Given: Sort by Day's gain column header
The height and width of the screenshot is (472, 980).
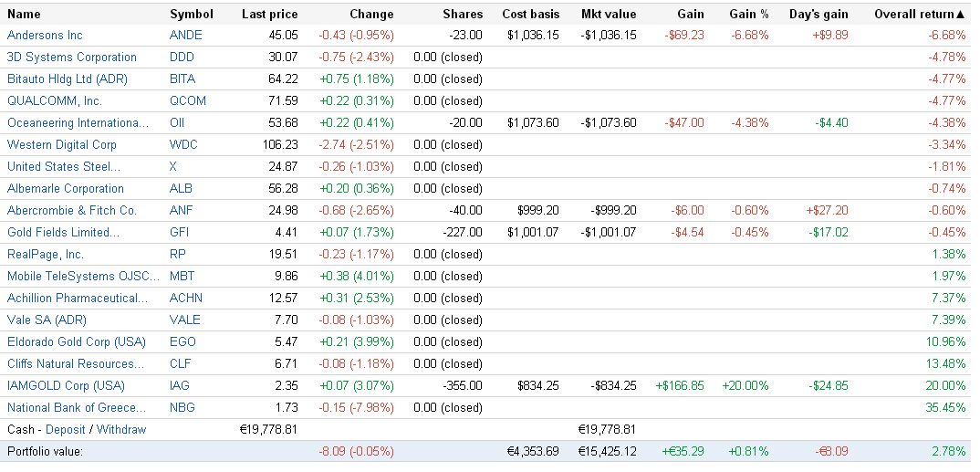Looking at the screenshot, I should click(819, 14).
